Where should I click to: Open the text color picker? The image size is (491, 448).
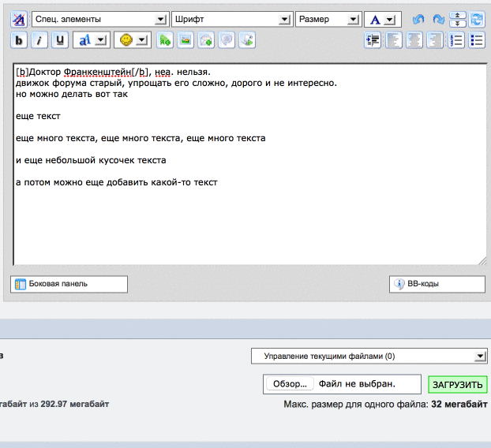[382, 19]
